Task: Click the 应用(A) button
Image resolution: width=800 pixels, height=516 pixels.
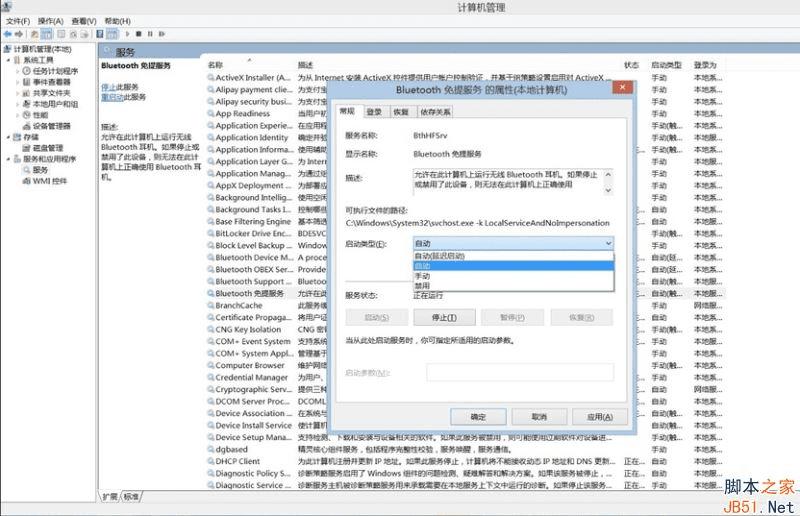Action: click(x=600, y=417)
